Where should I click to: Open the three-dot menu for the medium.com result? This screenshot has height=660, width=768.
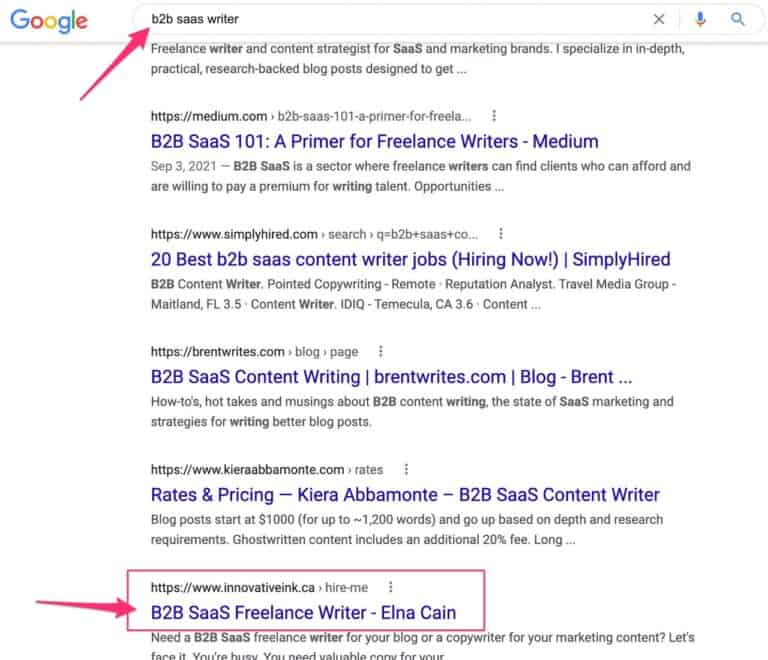tap(494, 116)
